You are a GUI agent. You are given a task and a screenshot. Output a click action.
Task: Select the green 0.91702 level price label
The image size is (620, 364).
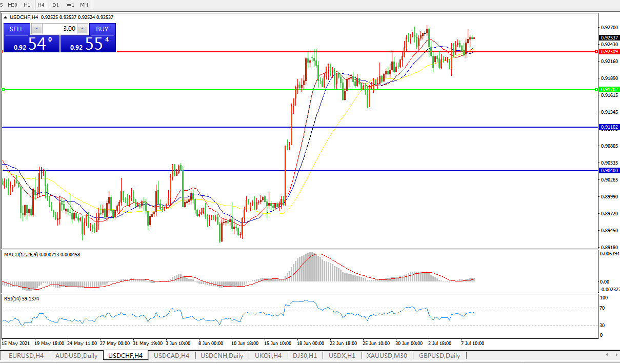pyautogui.click(x=609, y=90)
